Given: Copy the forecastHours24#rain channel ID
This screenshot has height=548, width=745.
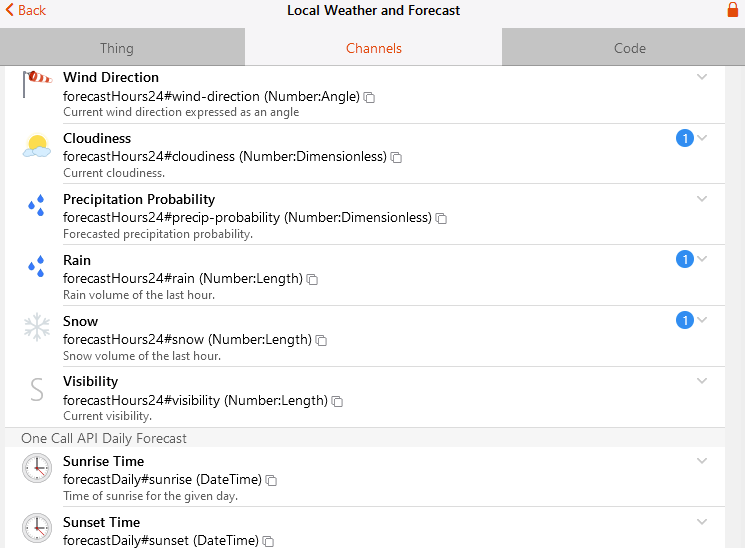Looking at the screenshot, I should pyautogui.click(x=312, y=279).
